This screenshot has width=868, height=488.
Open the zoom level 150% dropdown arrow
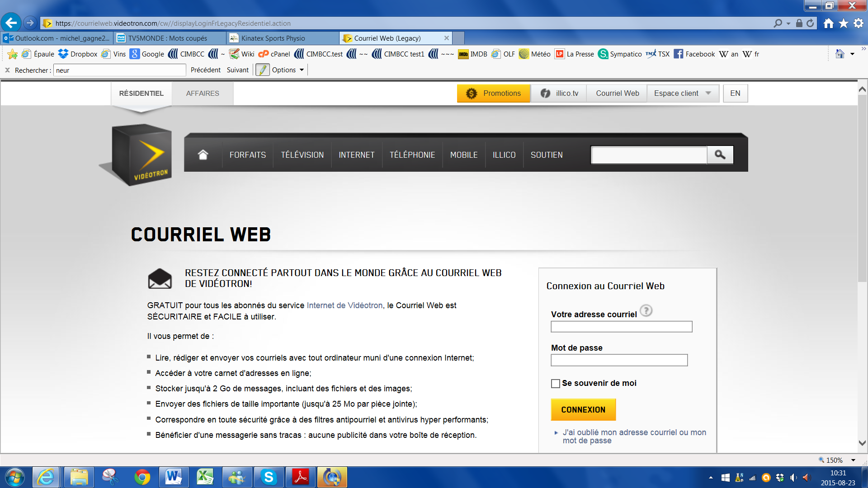coord(853,460)
